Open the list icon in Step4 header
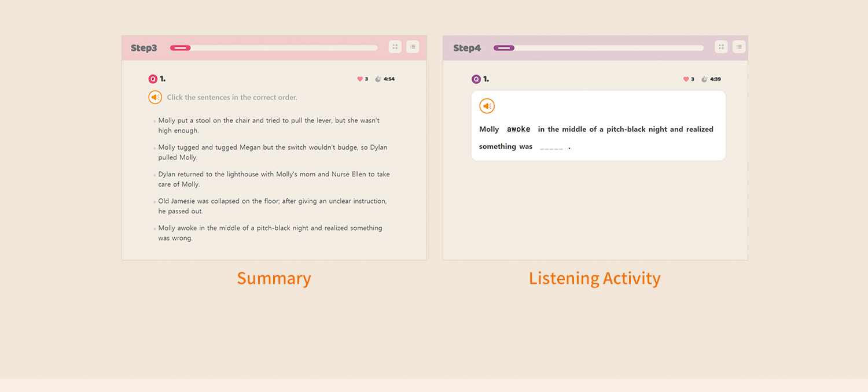 739,47
